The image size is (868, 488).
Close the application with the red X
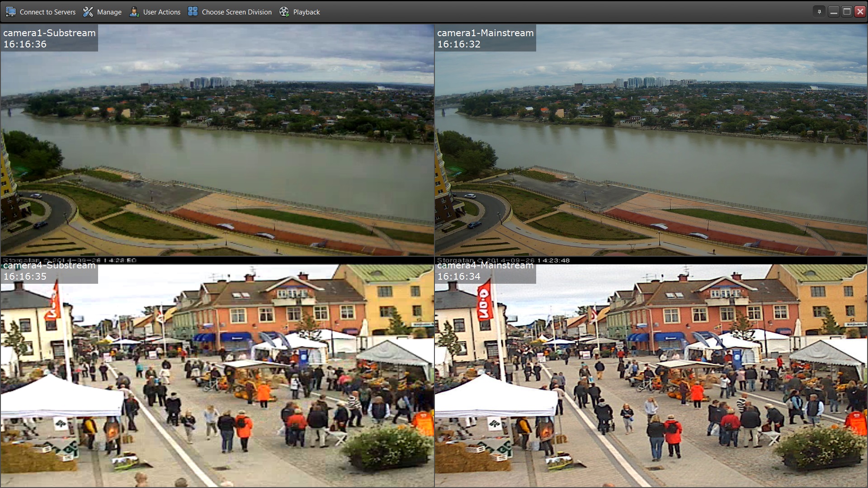point(860,12)
